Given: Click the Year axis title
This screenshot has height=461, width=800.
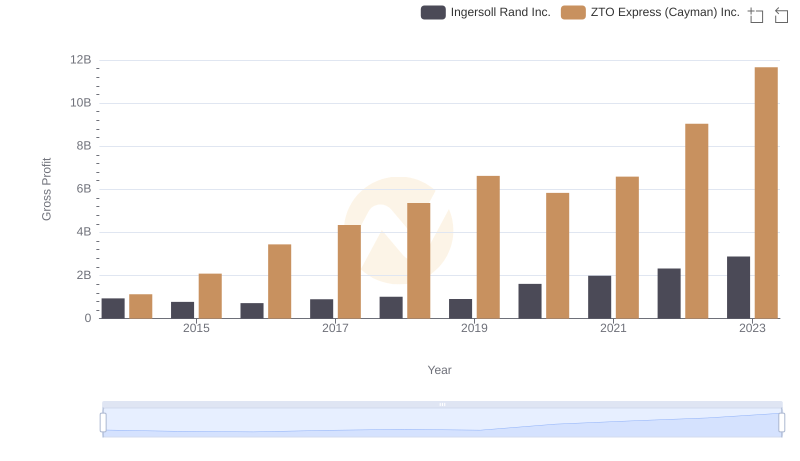Looking at the screenshot, I should [439, 370].
